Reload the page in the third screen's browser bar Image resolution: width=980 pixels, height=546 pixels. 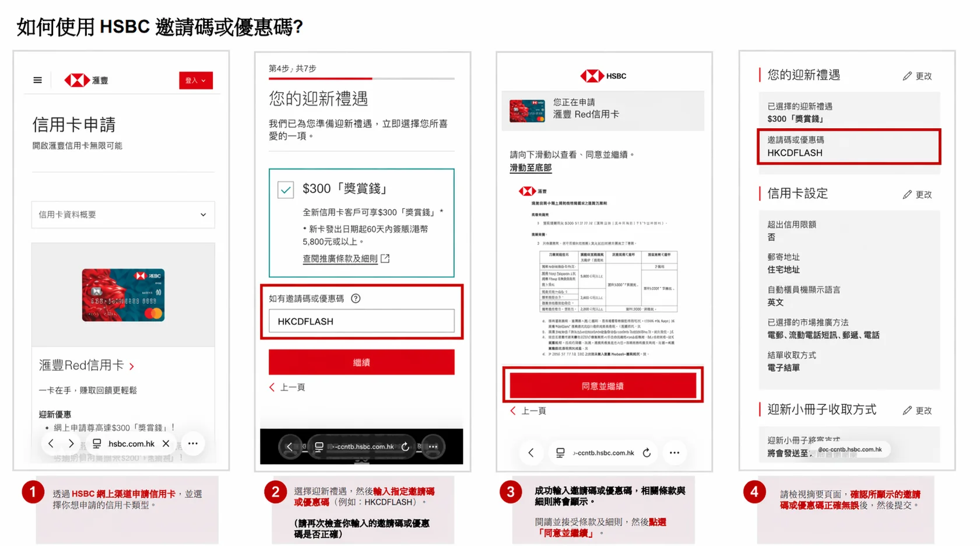tap(647, 453)
